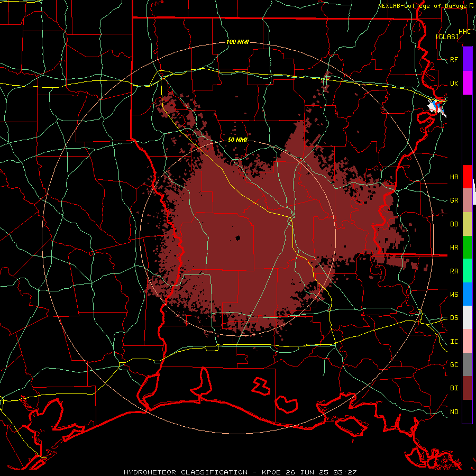Click the RF purple legend swatch
The height and width of the screenshot is (476, 476).
[x=467, y=59]
